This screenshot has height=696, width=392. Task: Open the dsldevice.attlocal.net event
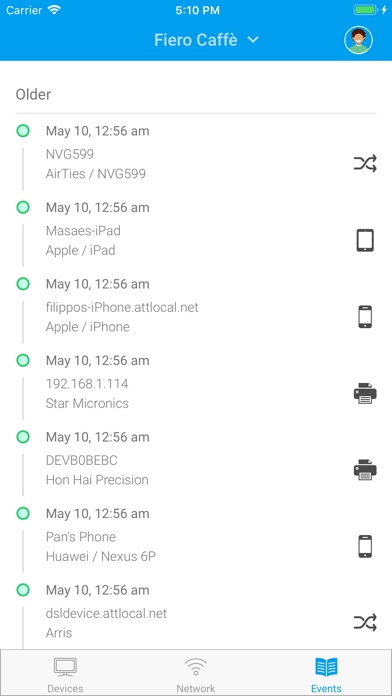pyautogui.click(x=196, y=615)
